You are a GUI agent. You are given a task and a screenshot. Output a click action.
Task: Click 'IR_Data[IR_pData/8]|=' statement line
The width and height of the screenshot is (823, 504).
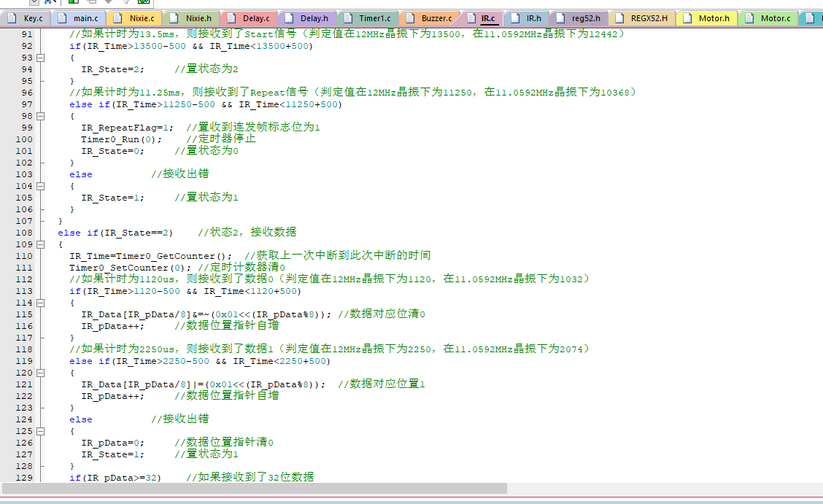[203, 384]
